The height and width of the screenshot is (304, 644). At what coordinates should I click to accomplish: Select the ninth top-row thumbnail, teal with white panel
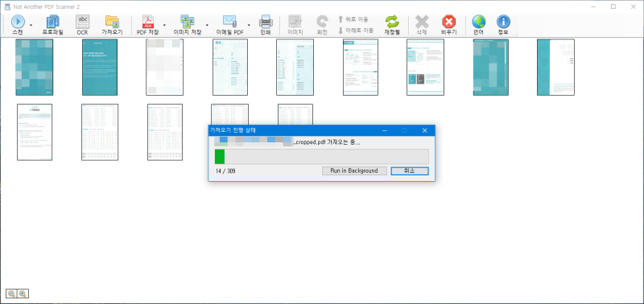(555, 68)
